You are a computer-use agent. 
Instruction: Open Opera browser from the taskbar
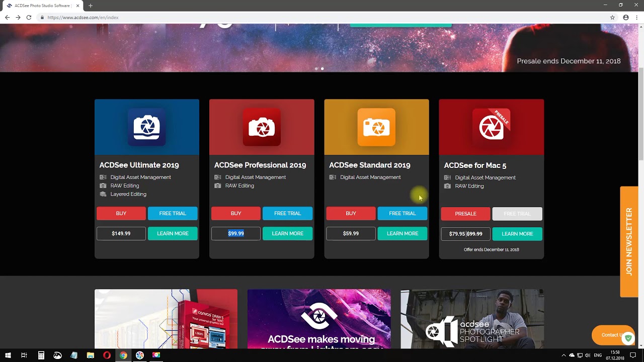click(x=107, y=355)
